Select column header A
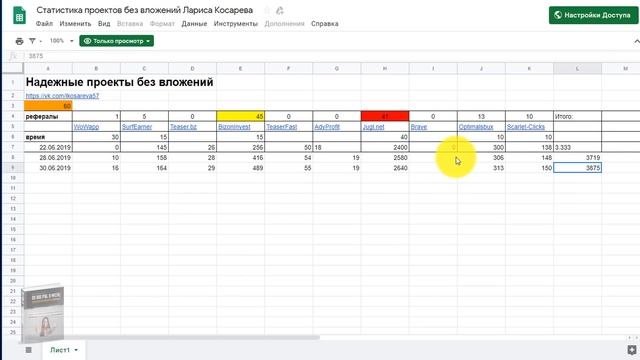This screenshot has width=640, height=360. pyautogui.click(x=48, y=69)
